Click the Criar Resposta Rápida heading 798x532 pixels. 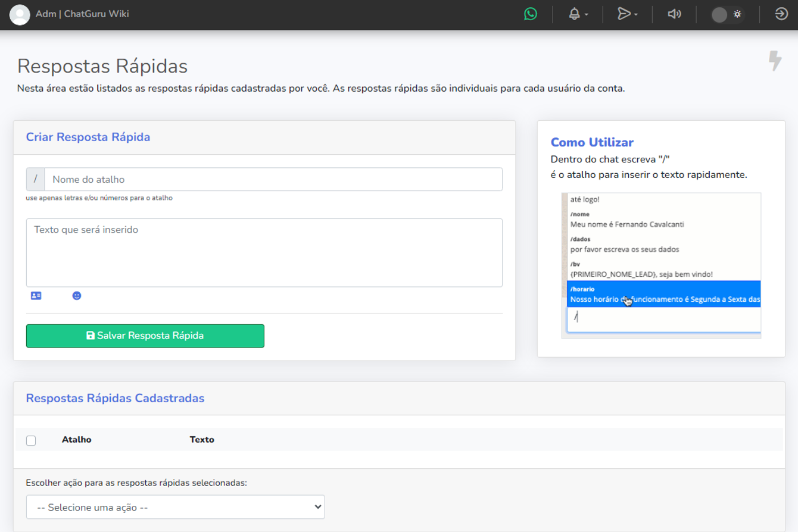(x=88, y=137)
